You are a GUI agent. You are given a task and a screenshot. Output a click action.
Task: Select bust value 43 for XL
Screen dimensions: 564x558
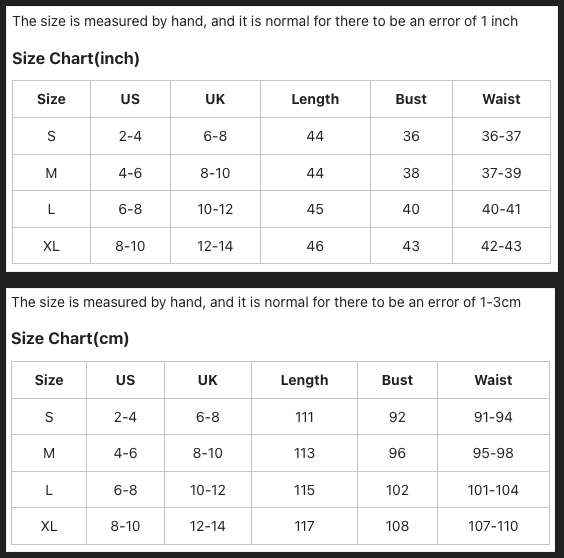[411, 246]
